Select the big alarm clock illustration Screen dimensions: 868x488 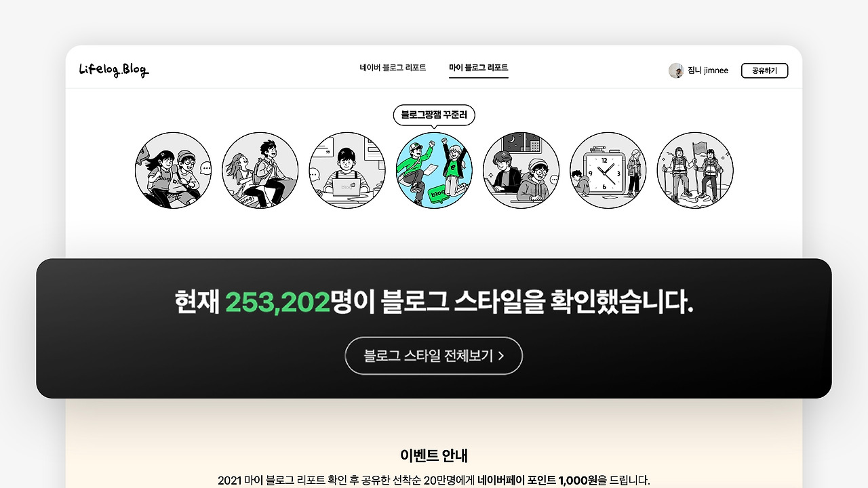[608, 170]
